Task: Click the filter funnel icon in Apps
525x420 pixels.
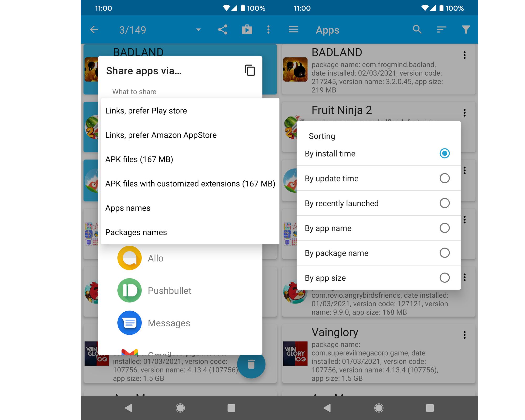Action: coord(467,30)
